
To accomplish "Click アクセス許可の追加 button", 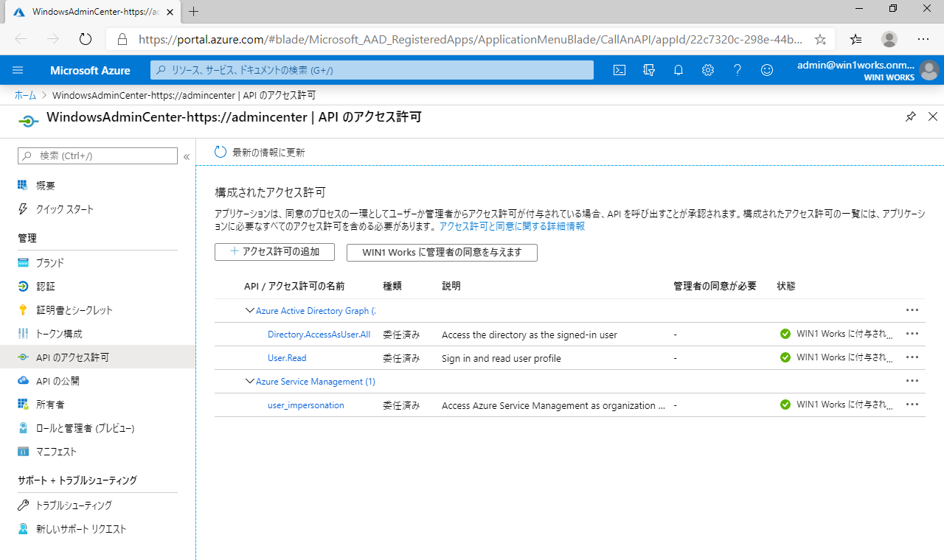I will pyautogui.click(x=274, y=252).
